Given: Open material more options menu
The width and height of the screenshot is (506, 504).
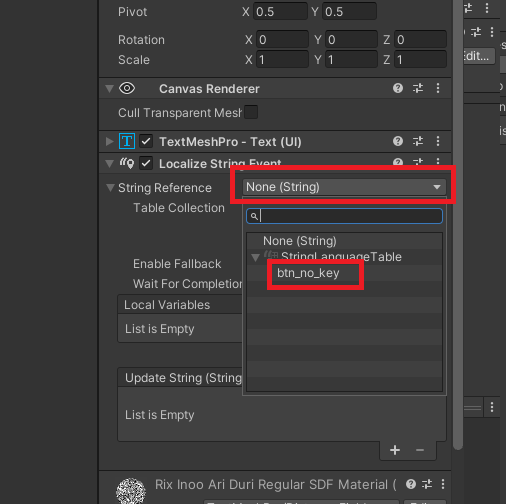Looking at the screenshot, I should [443, 484].
